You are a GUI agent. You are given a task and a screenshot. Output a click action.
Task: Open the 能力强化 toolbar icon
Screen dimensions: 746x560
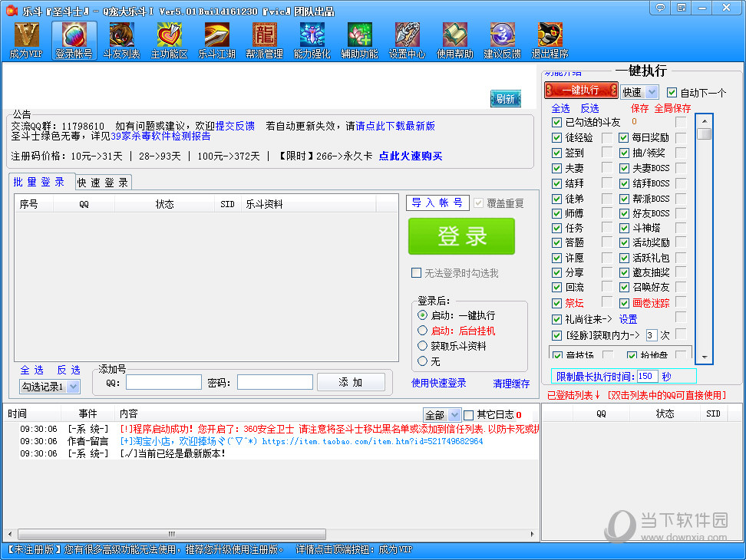pyautogui.click(x=312, y=41)
